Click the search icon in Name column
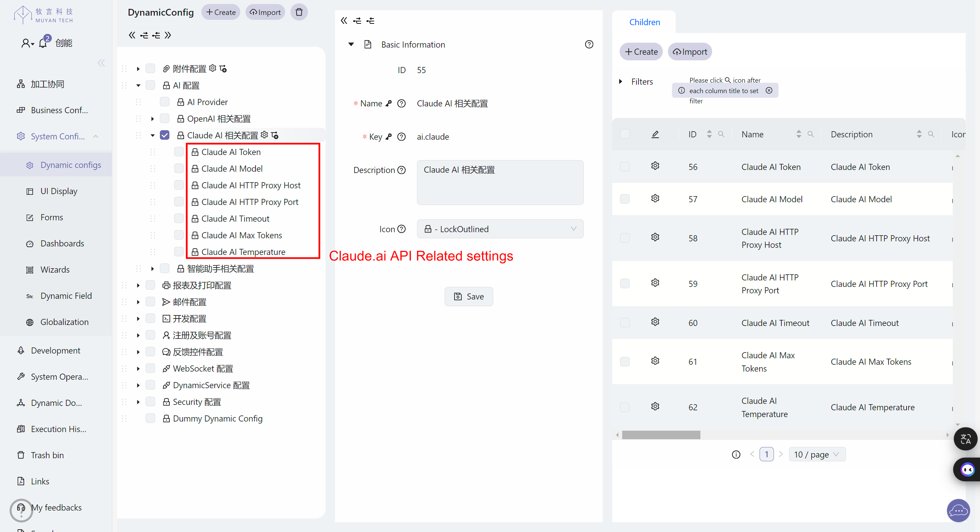The image size is (980, 532). pyautogui.click(x=810, y=134)
